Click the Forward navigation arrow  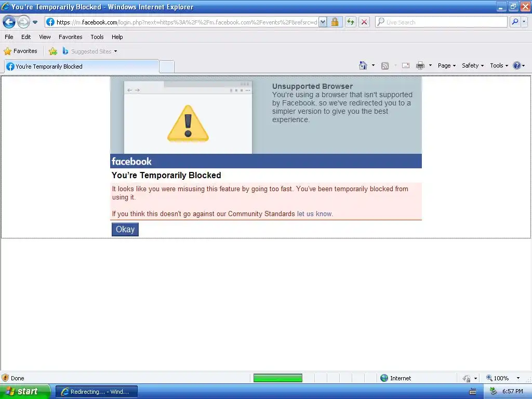pyautogui.click(x=23, y=22)
